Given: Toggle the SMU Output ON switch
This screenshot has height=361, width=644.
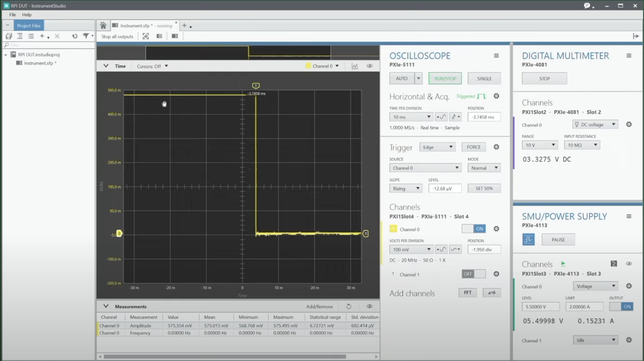Looking at the screenshot, I should [621, 306].
